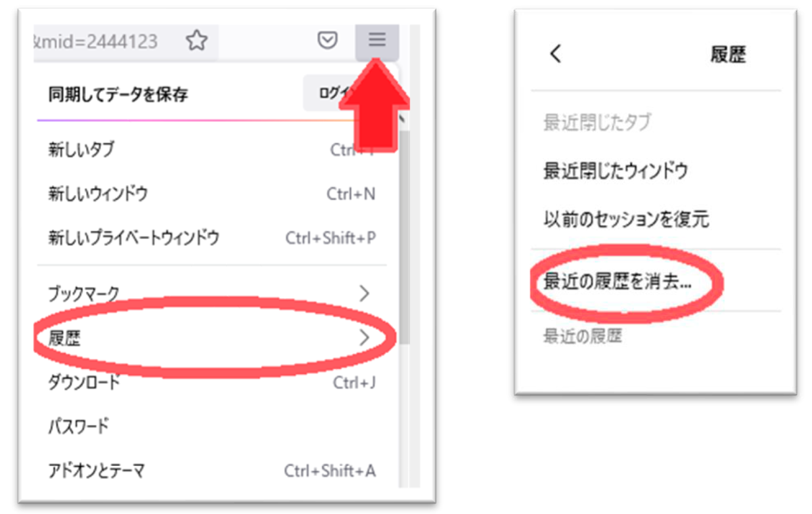Screen dimensions: 812x514
Task: Select アドオンとテーマ menu item
Action: point(211,471)
